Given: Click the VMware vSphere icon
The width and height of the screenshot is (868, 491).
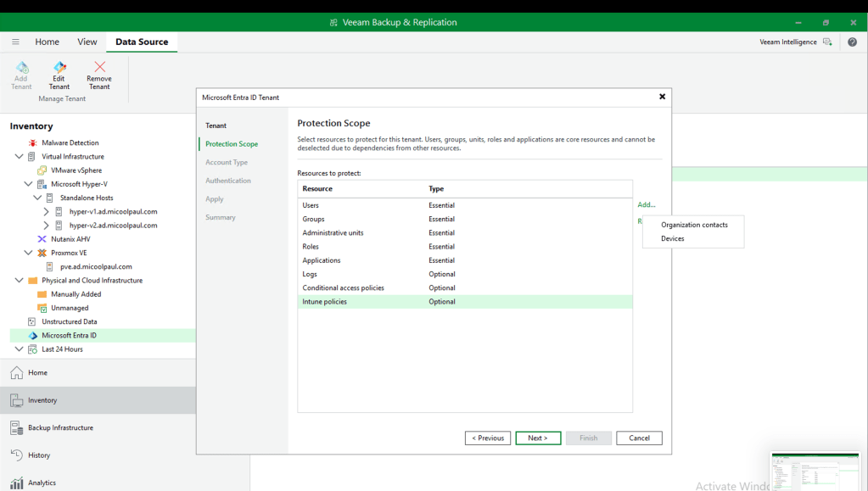Looking at the screenshot, I should coord(42,170).
